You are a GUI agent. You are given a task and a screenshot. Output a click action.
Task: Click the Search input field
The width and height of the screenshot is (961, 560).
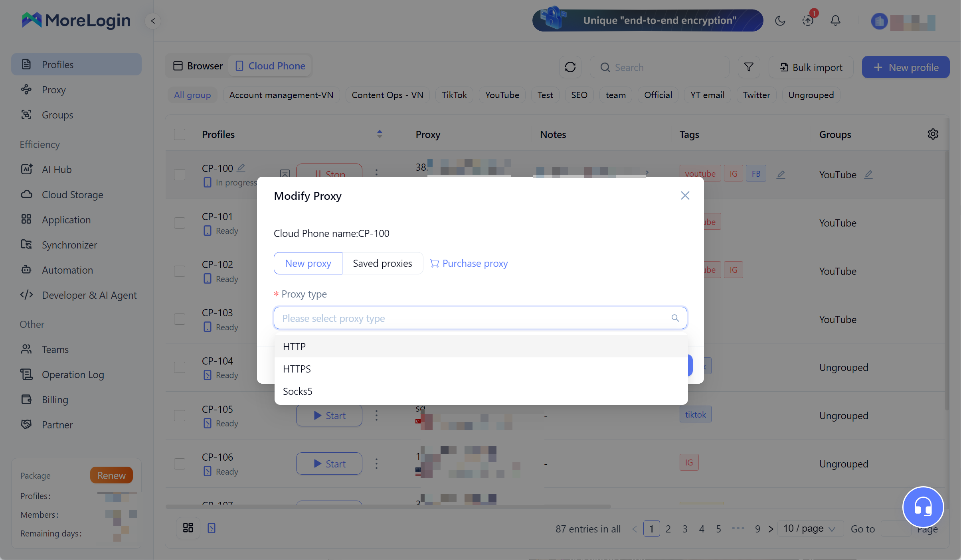(x=660, y=67)
